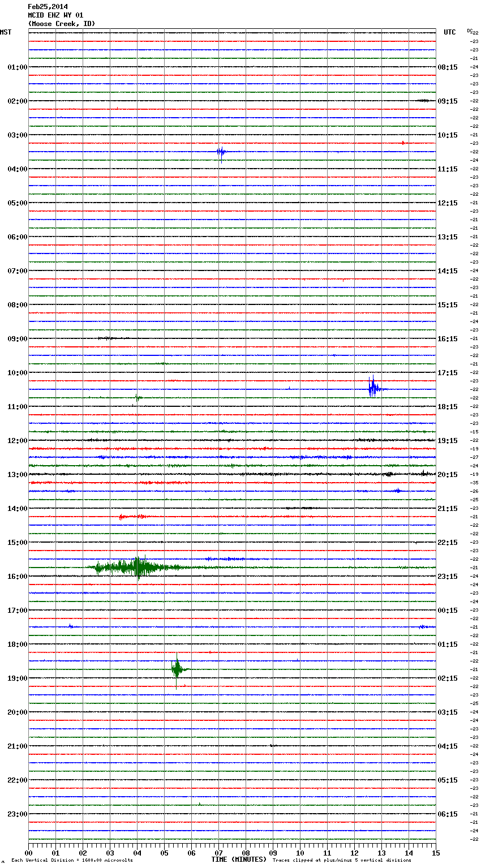
Task: Select the 17:00 MST time label
Action: [x=17, y=611]
